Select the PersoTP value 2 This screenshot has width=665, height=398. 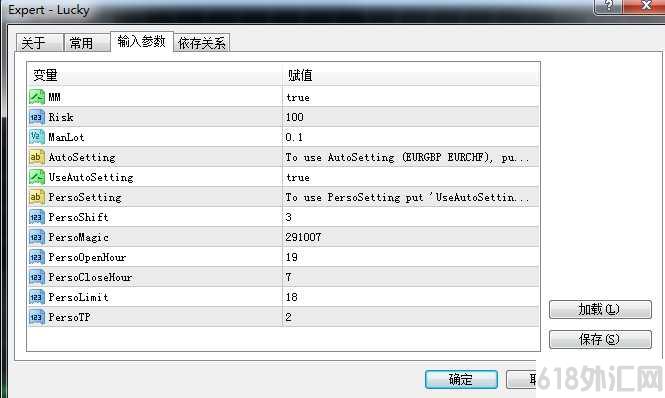click(x=288, y=317)
